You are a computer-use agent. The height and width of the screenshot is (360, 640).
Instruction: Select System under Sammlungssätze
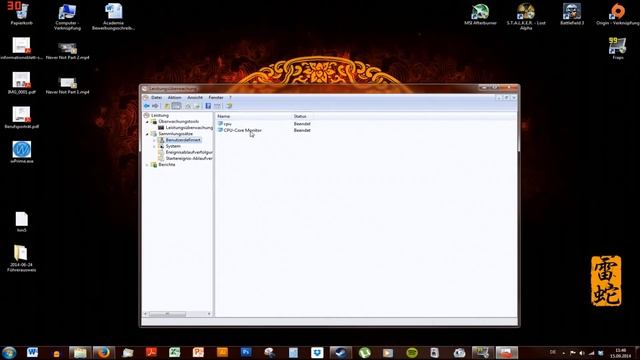[173, 146]
